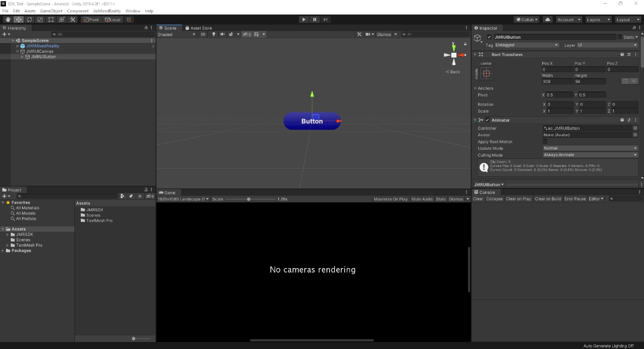Click the Clear on Play button in the Console
The width and height of the screenshot is (644, 349).
point(518,199)
